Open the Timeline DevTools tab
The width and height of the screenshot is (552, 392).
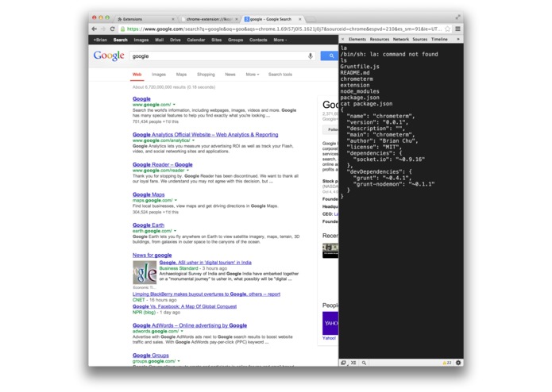pyautogui.click(x=439, y=40)
